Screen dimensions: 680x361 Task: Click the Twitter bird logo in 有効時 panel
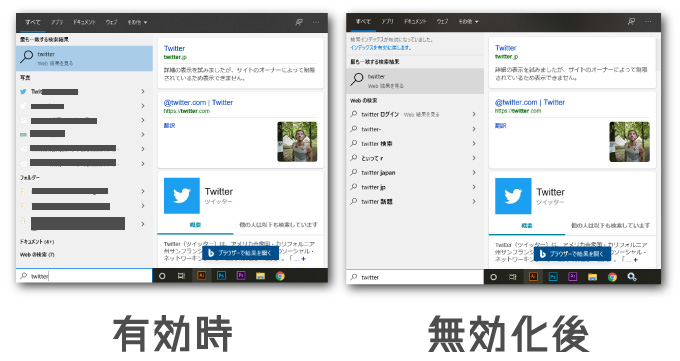pyautogui.click(x=182, y=196)
